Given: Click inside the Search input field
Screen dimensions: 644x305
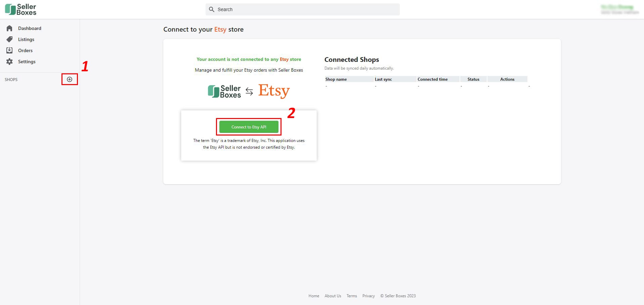Looking at the screenshot, I should (x=302, y=9).
